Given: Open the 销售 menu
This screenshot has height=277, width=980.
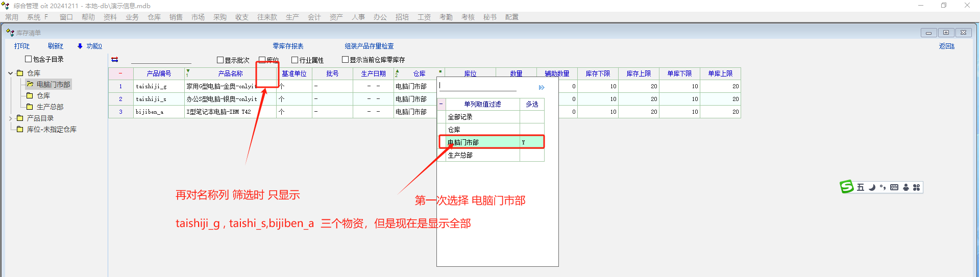Looking at the screenshot, I should click(176, 17).
